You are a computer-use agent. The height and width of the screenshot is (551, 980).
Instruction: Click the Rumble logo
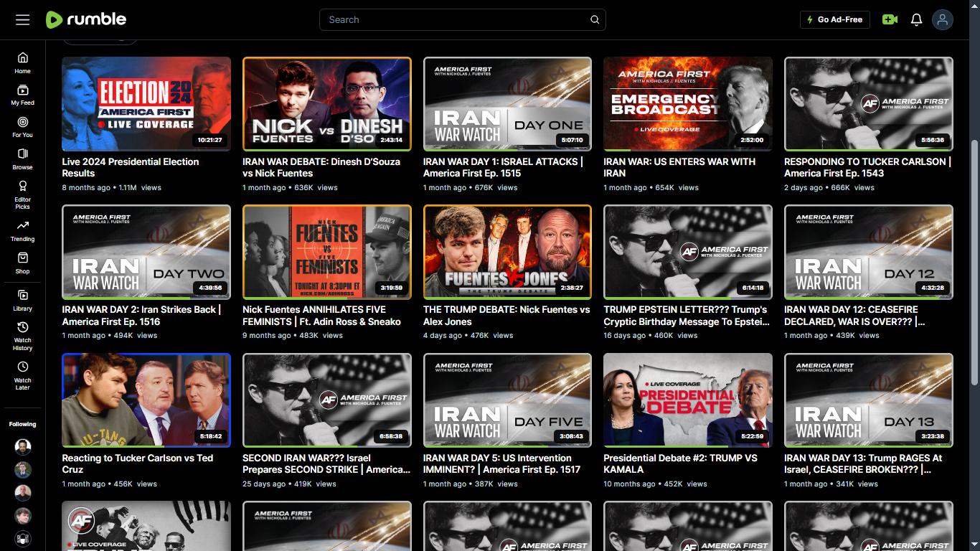(85, 19)
